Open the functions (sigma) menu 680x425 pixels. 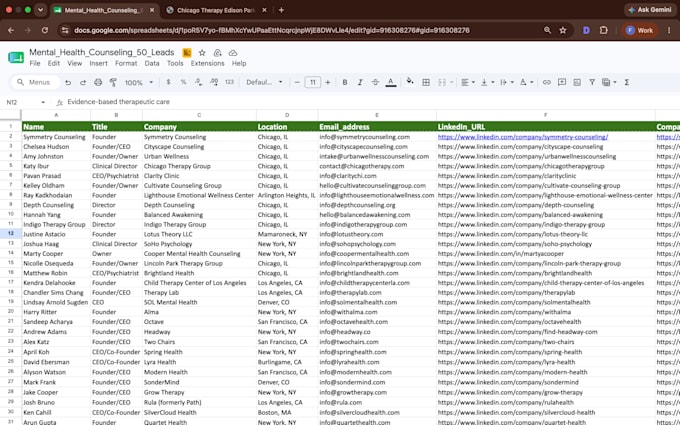point(627,82)
